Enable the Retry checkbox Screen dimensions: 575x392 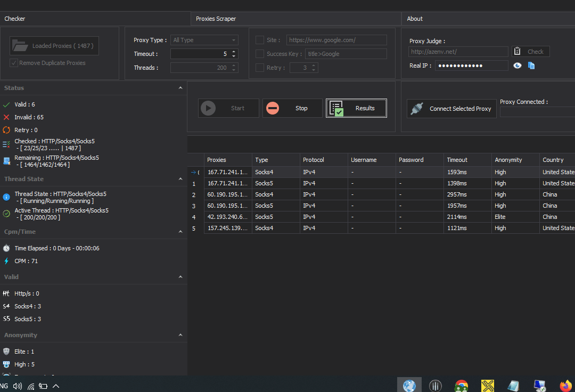(260, 68)
